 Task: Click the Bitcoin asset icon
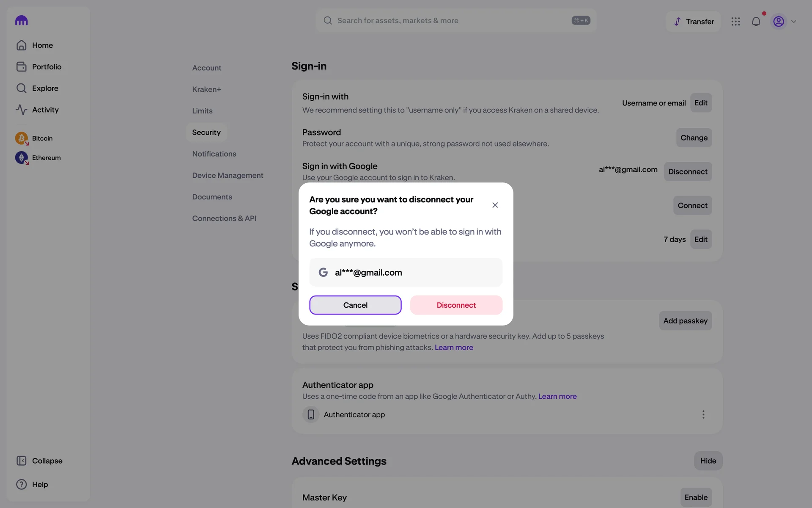[22, 138]
